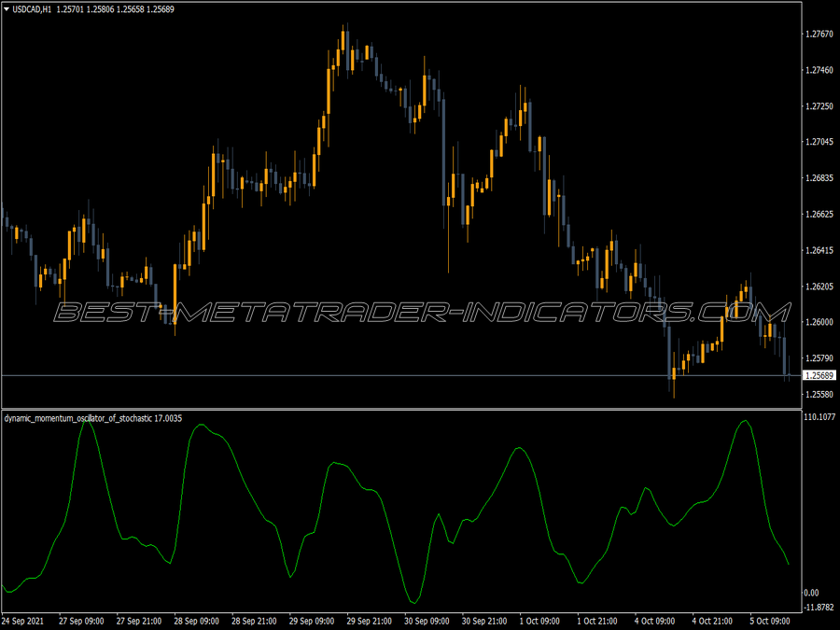
Task: Click the 4 Oct 09:00 time label
Action: (x=654, y=621)
